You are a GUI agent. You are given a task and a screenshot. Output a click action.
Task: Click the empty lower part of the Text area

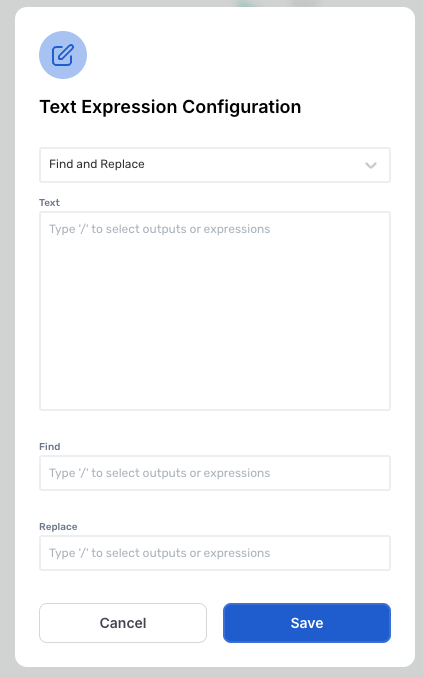coord(215,346)
